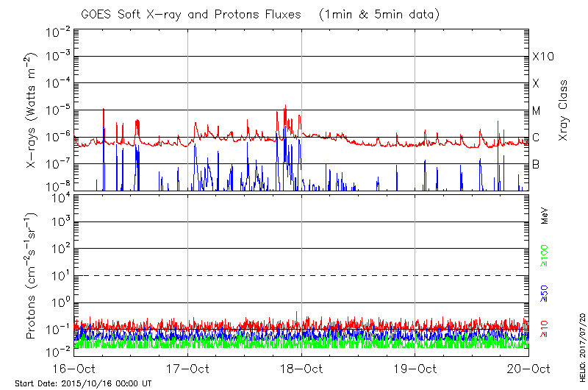The image size is (588, 390).
Task: Click the 'X-rays (Watts m⁻²)' y-axis title
Action: point(34,110)
